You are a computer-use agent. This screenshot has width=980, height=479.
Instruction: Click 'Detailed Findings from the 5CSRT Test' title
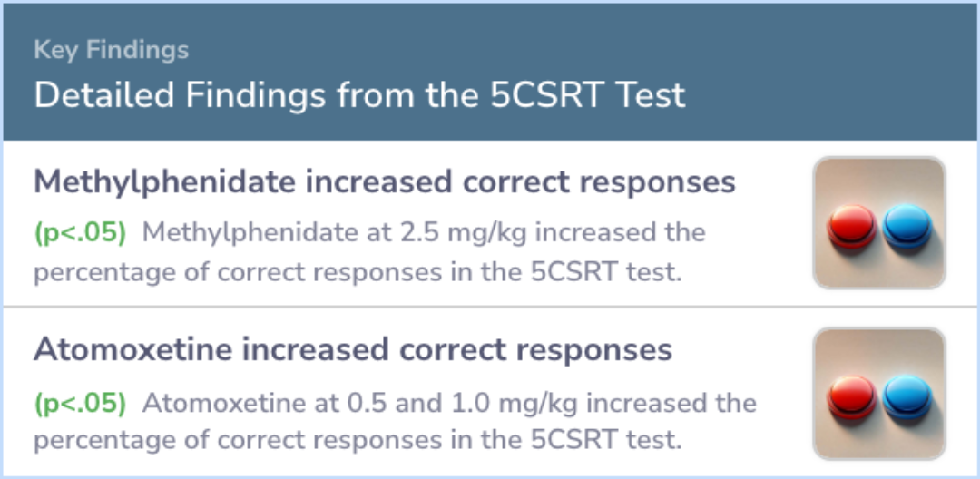(359, 95)
